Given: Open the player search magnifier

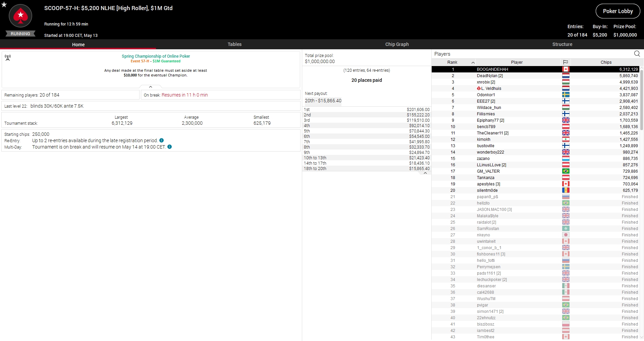Looking at the screenshot, I should (x=637, y=54).
